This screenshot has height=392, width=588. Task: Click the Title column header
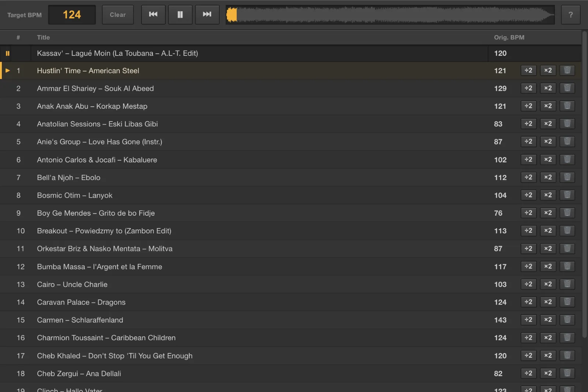coord(43,37)
